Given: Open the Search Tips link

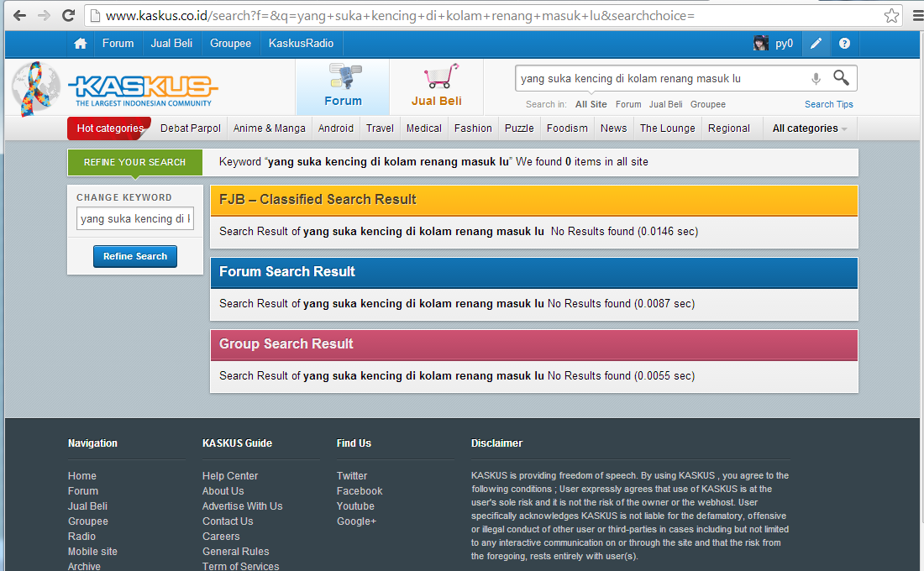Looking at the screenshot, I should (x=828, y=104).
